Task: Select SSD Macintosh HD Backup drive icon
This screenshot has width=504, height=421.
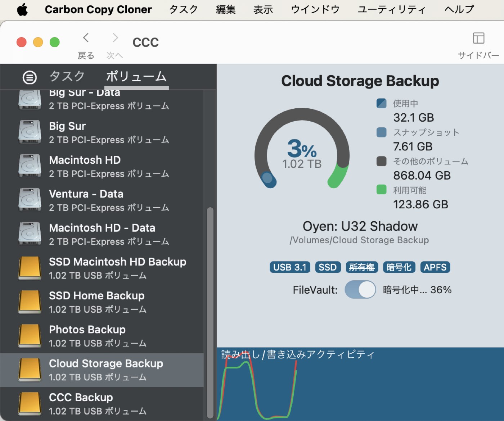Action: tap(30, 268)
